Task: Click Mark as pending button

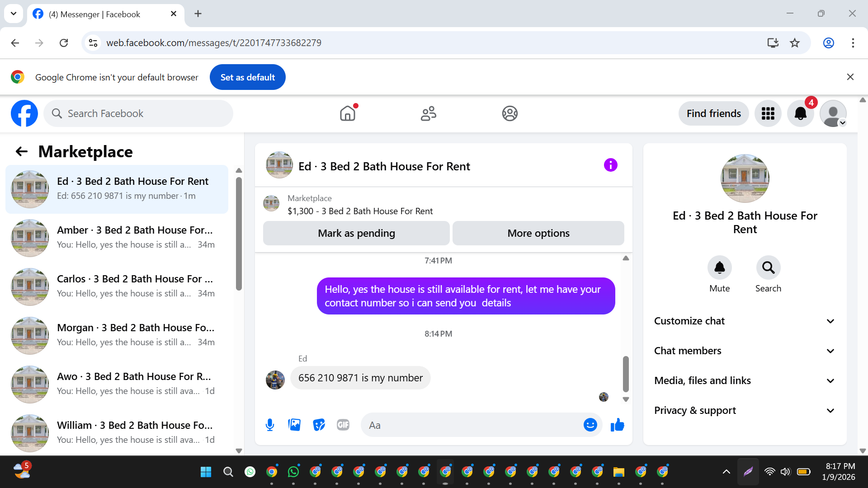Action: (356, 233)
